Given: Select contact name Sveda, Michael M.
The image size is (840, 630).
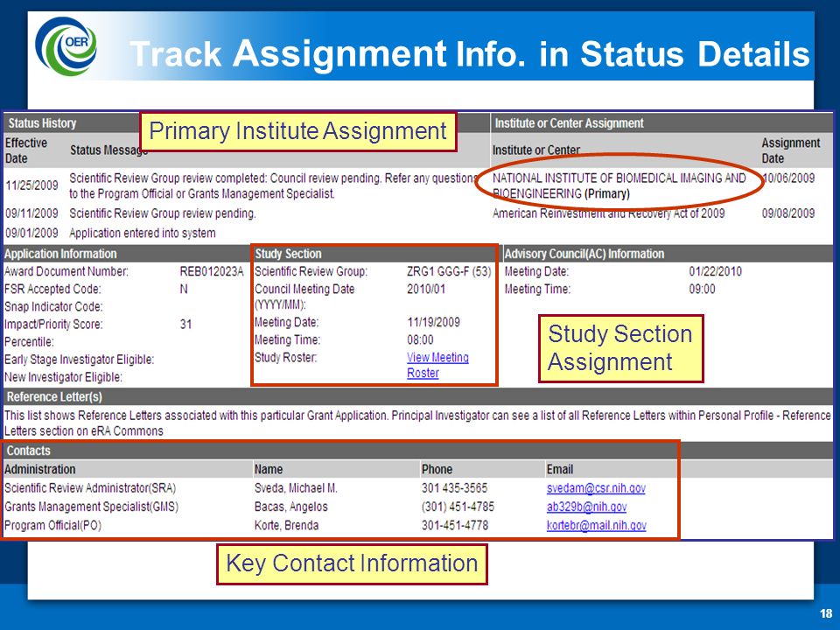Looking at the screenshot, I should click(296, 488).
